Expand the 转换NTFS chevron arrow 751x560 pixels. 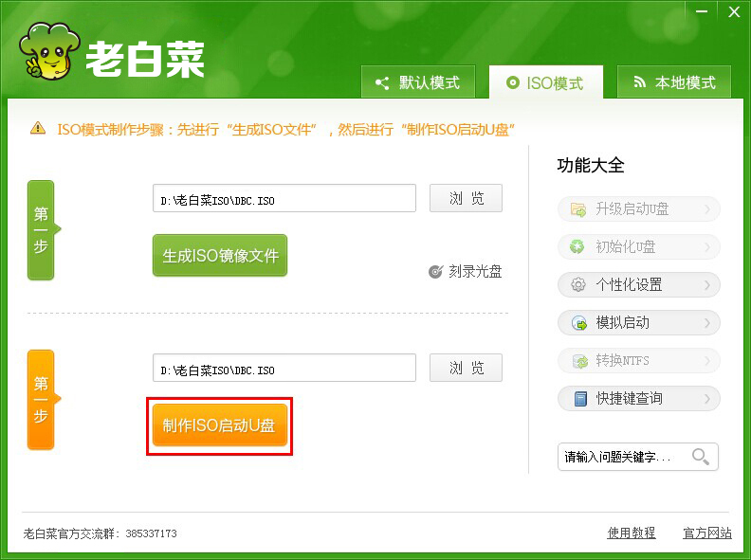707,361
